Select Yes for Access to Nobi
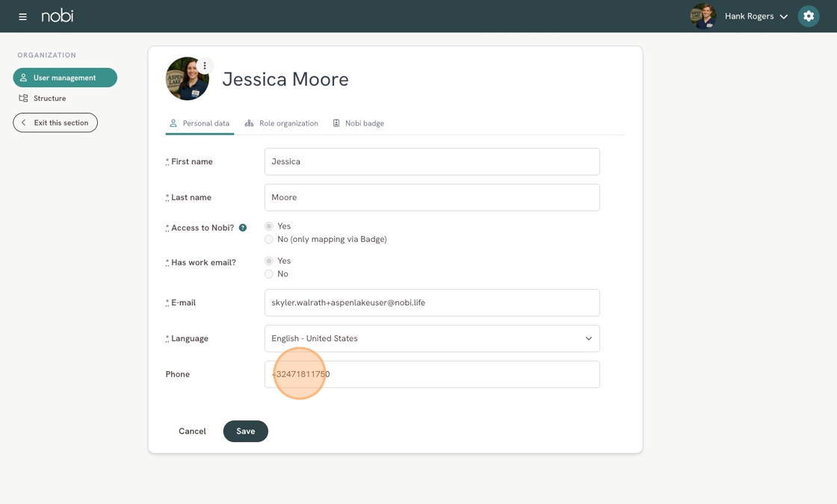The image size is (837, 504). 269,226
